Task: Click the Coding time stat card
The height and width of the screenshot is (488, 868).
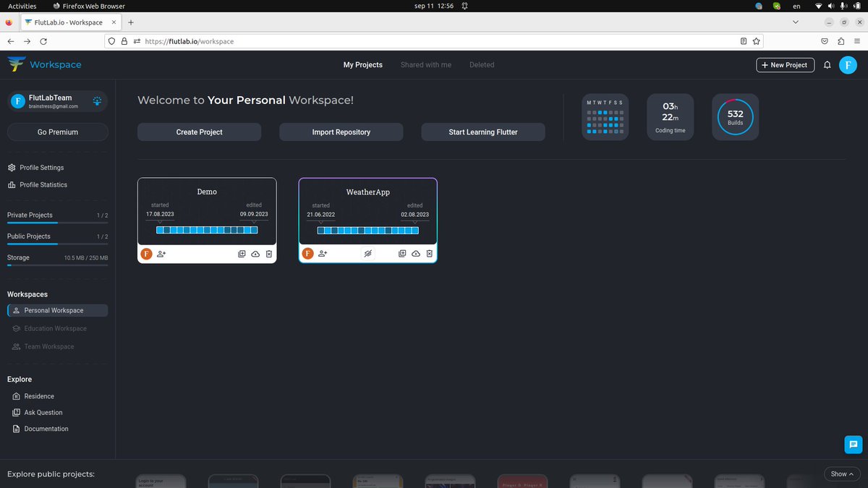Action: coord(670,116)
